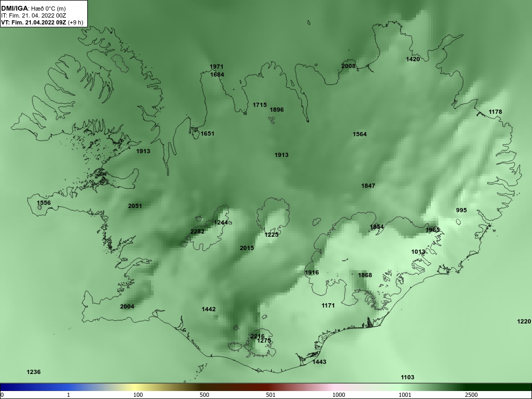The width and height of the screenshot is (532, 399).
Task: Select the 1103 value over the southern sea
Action: pyautogui.click(x=408, y=378)
